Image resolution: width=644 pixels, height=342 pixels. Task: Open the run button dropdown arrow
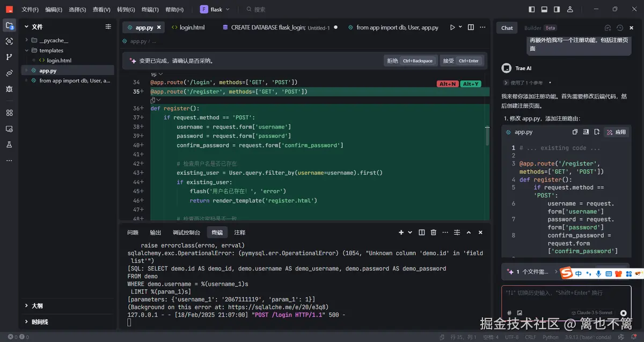460,27
